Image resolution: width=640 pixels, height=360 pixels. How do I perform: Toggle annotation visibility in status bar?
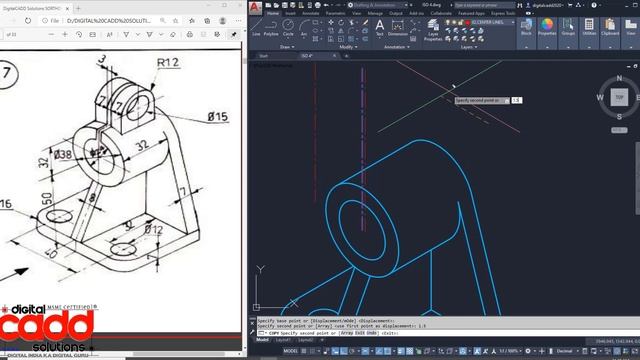point(477,351)
